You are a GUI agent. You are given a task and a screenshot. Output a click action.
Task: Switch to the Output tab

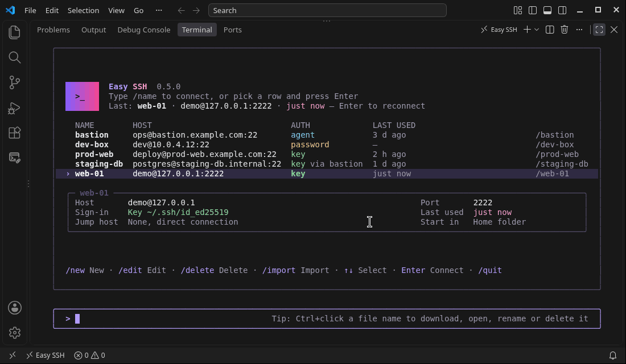coord(94,30)
